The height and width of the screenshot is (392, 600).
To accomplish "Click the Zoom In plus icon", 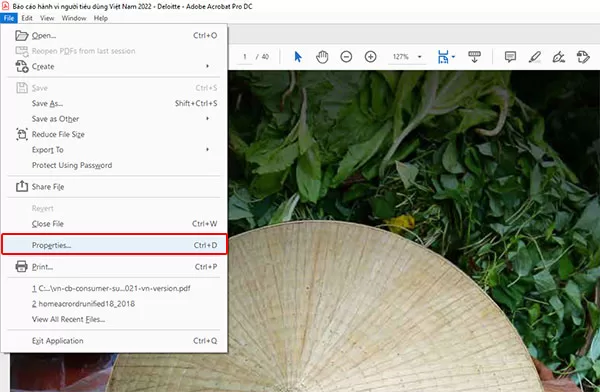I will tap(370, 57).
